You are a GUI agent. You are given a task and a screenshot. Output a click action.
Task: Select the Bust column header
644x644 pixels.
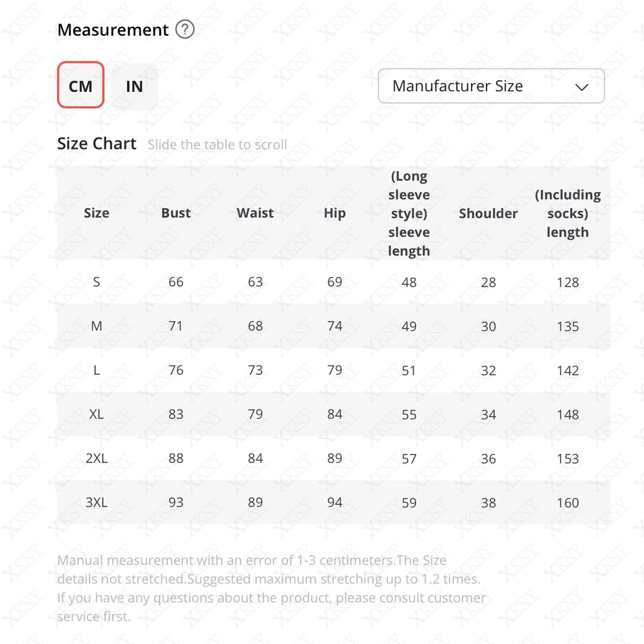tap(176, 213)
